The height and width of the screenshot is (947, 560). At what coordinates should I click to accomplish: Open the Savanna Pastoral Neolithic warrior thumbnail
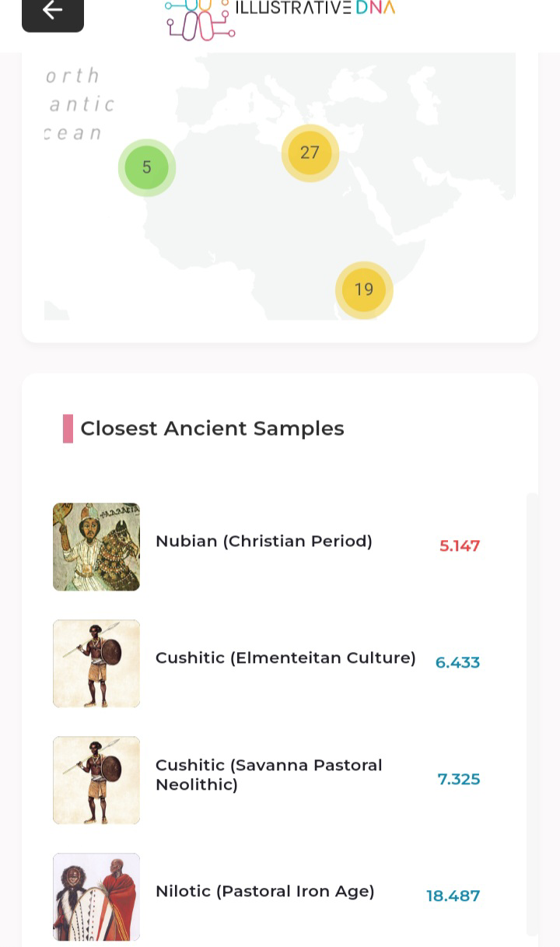(96, 780)
